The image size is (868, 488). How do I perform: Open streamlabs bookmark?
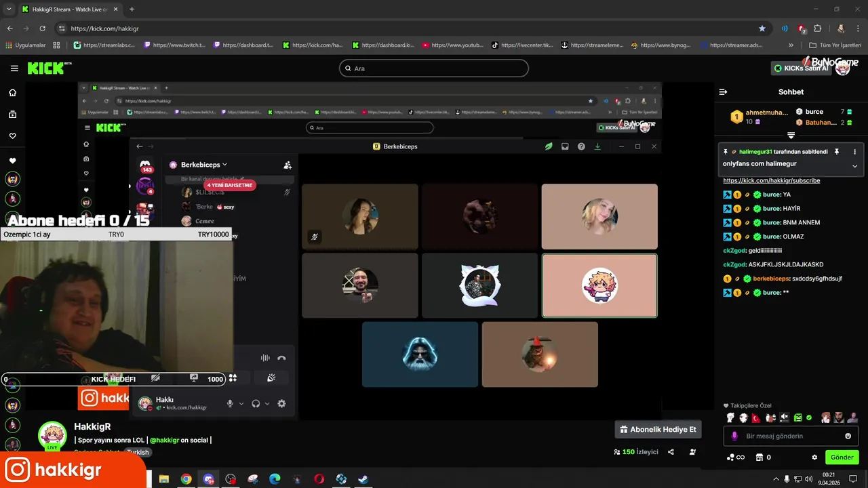104,45
